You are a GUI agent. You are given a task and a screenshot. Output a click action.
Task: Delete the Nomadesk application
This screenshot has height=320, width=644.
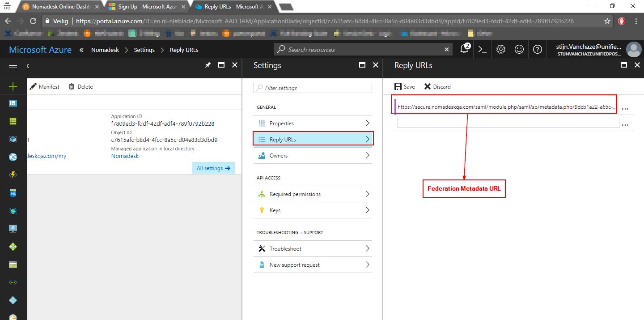tap(80, 86)
